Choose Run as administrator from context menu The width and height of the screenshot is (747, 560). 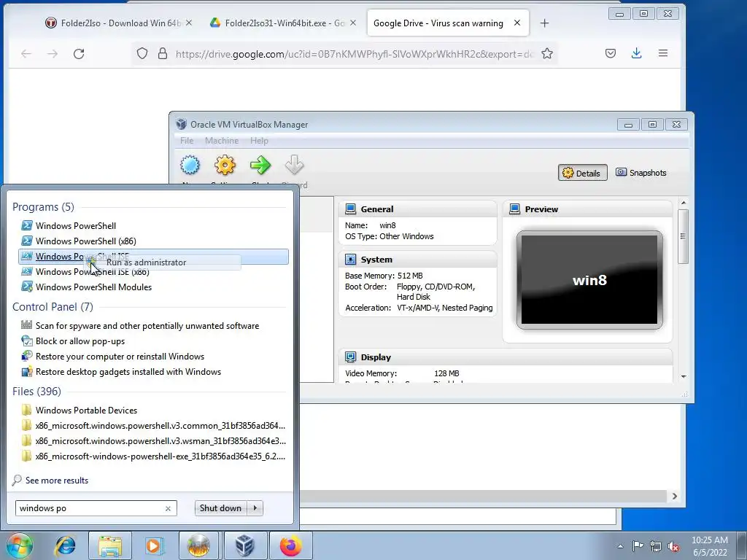click(146, 262)
